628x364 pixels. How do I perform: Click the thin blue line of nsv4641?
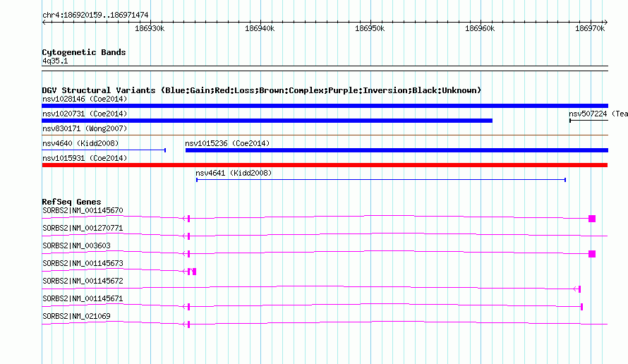[381, 180]
